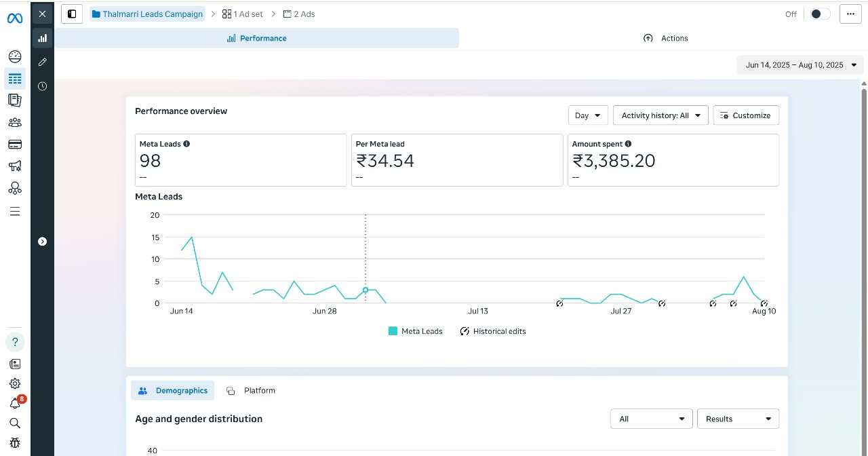Open the date range dropdown

(x=800, y=65)
